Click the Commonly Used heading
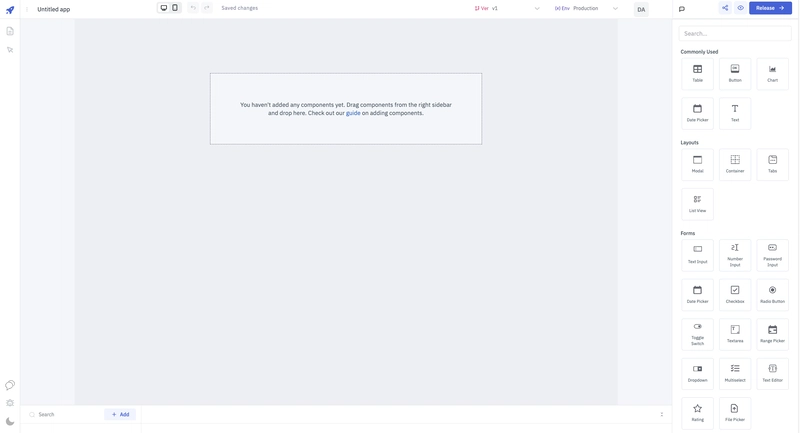 point(699,52)
